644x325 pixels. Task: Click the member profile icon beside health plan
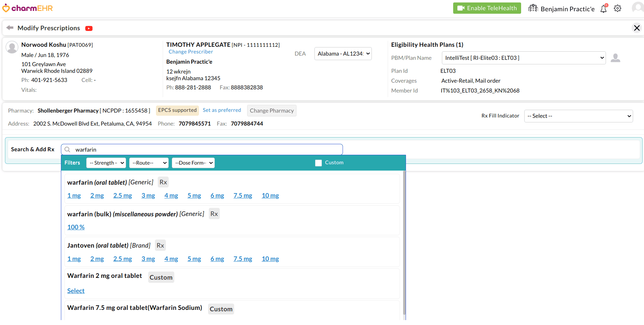[x=615, y=58]
